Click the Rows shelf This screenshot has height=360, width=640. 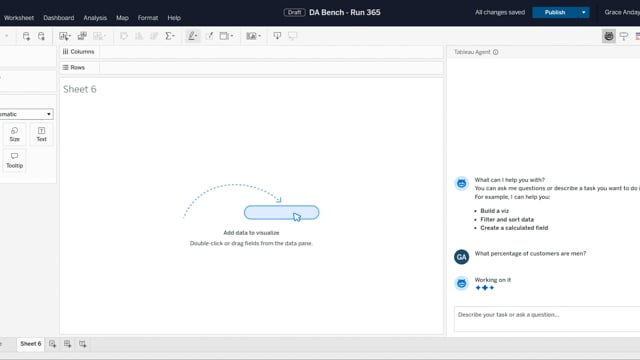(x=251, y=67)
